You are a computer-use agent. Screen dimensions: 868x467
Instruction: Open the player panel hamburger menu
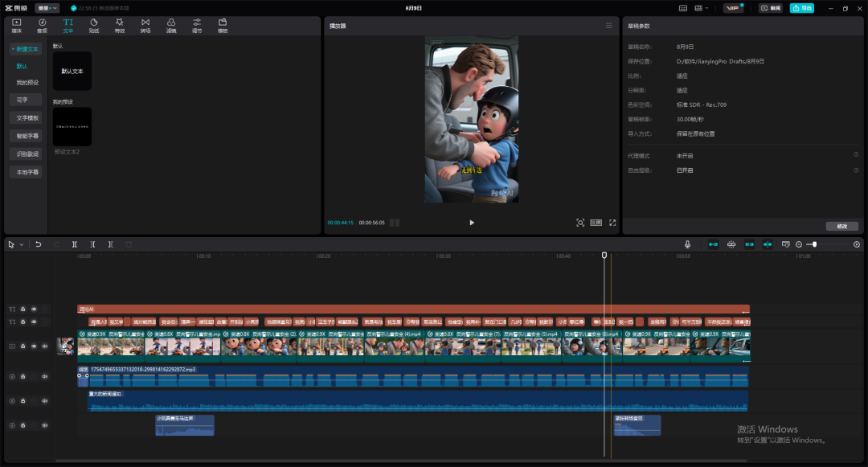pos(609,26)
